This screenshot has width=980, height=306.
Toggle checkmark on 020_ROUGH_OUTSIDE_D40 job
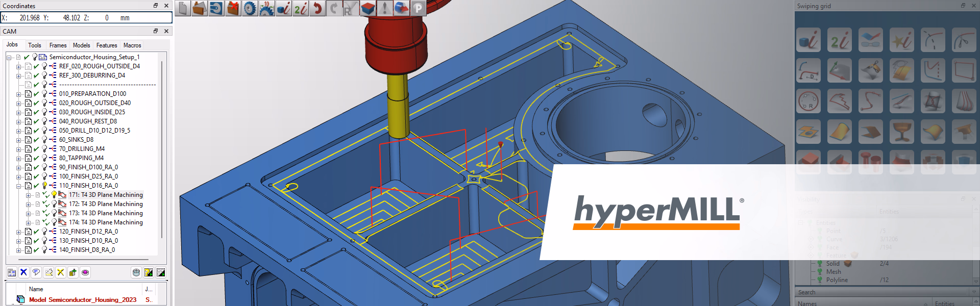coord(36,103)
